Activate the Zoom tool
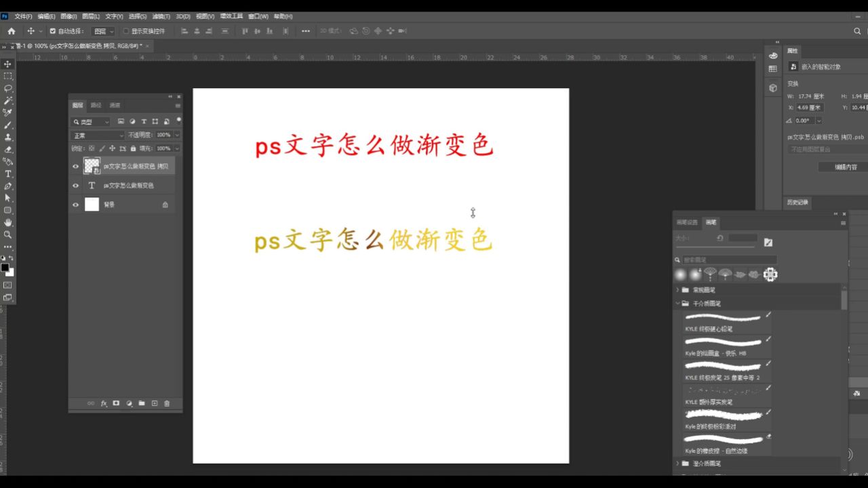Viewport: 868px width, 488px height. [x=7, y=235]
